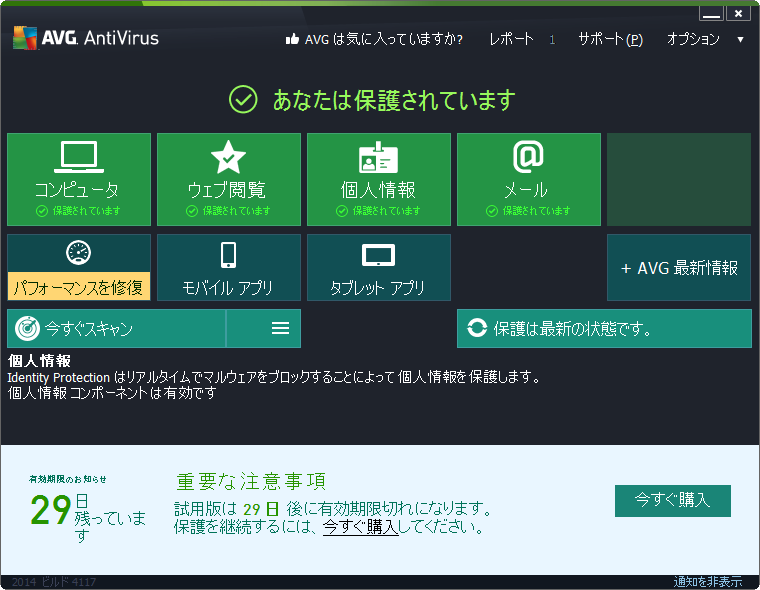Open the 個人情報 ID card icon

pos(379,158)
